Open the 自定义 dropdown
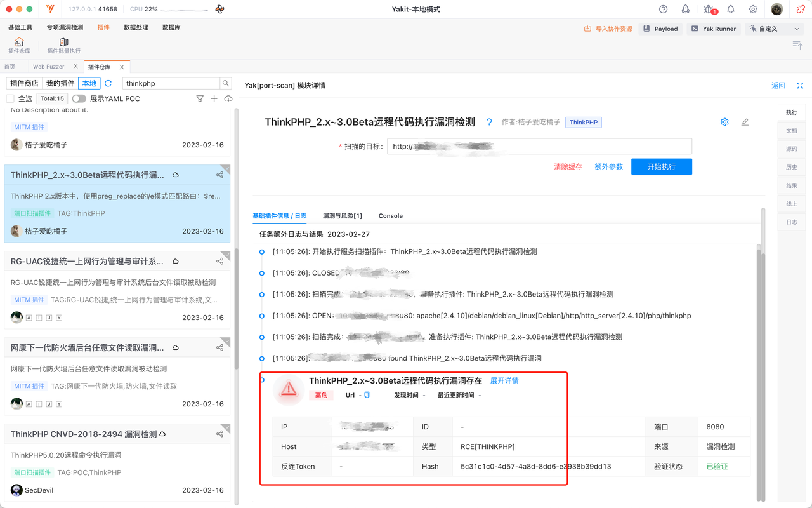The width and height of the screenshot is (812, 508). pos(775,29)
